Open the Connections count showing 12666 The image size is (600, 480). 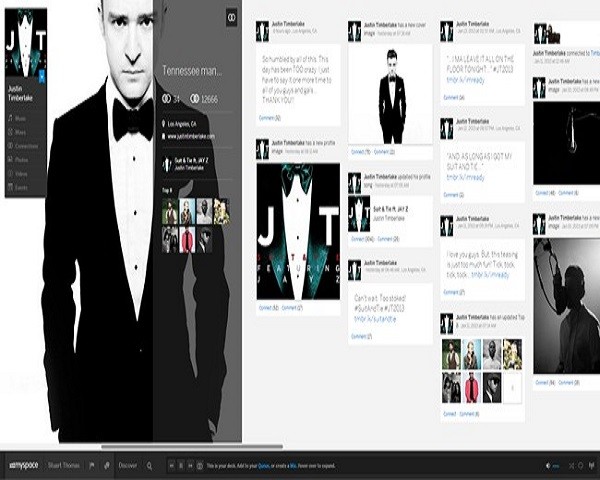pyautogui.click(x=204, y=99)
